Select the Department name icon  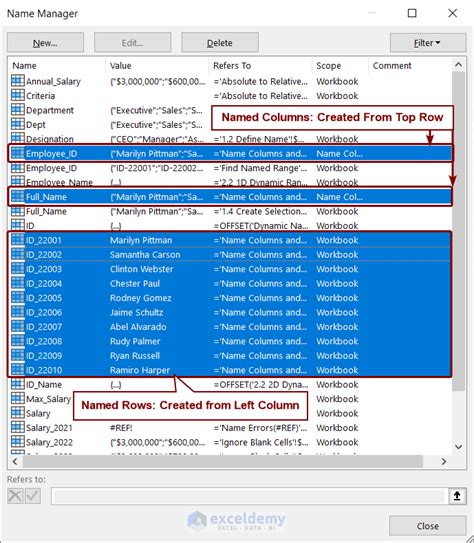tap(18, 110)
